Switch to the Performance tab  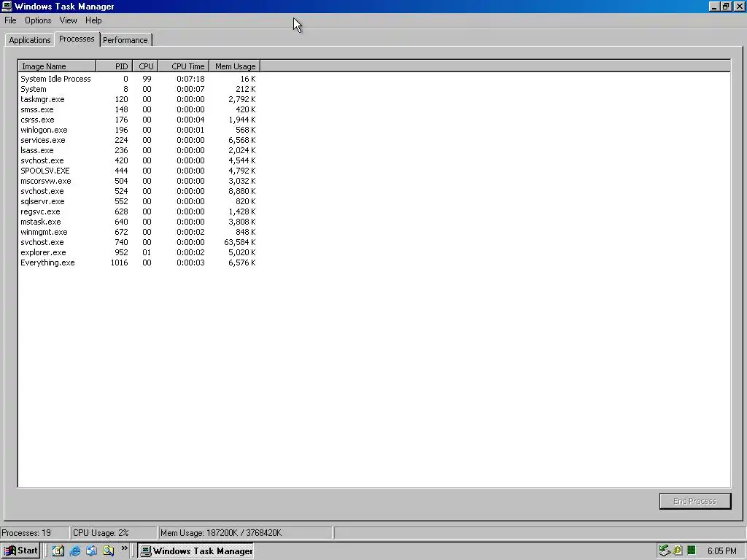point(125,40)
